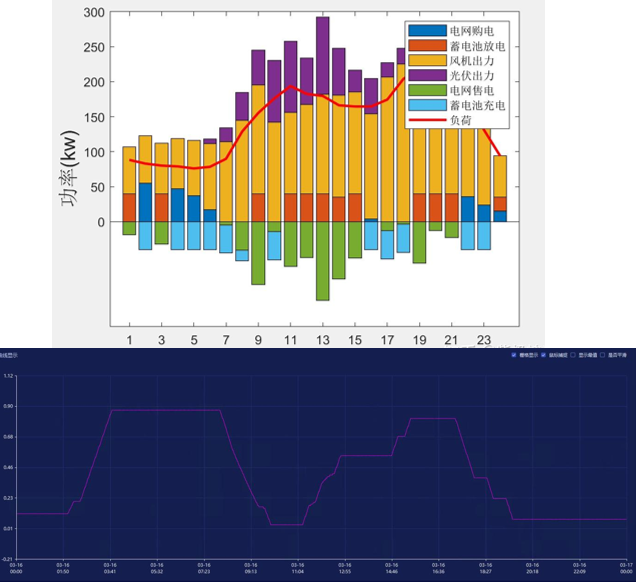The height and width of the screenshot is (586, 636).
Task: Click the 蓄电池放电 orange legend swatch
Action: coord(427,45)
